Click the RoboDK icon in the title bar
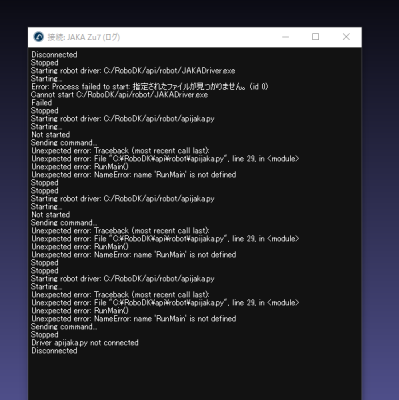Screen dimensions: 399x400 coord(39,37)
